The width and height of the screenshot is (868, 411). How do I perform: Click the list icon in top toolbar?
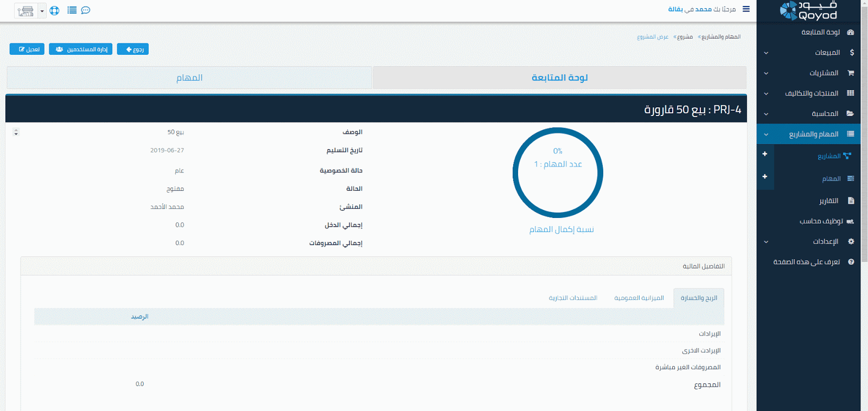pyautogui.click(x=72, y=10)
